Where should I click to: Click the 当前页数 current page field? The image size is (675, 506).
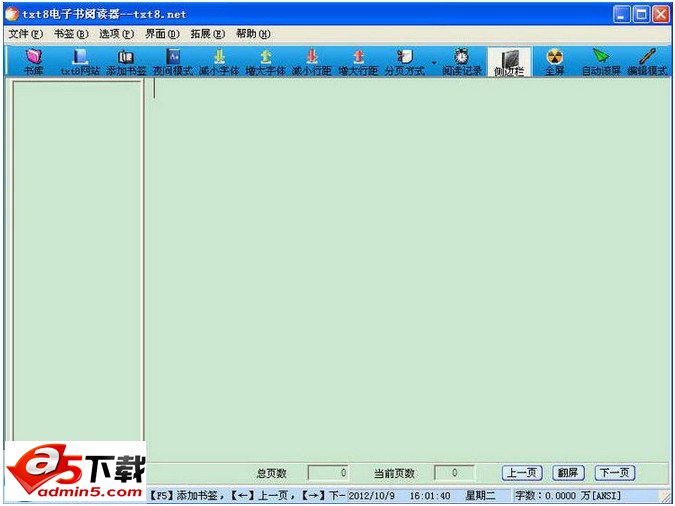click(x=455, y=473)
